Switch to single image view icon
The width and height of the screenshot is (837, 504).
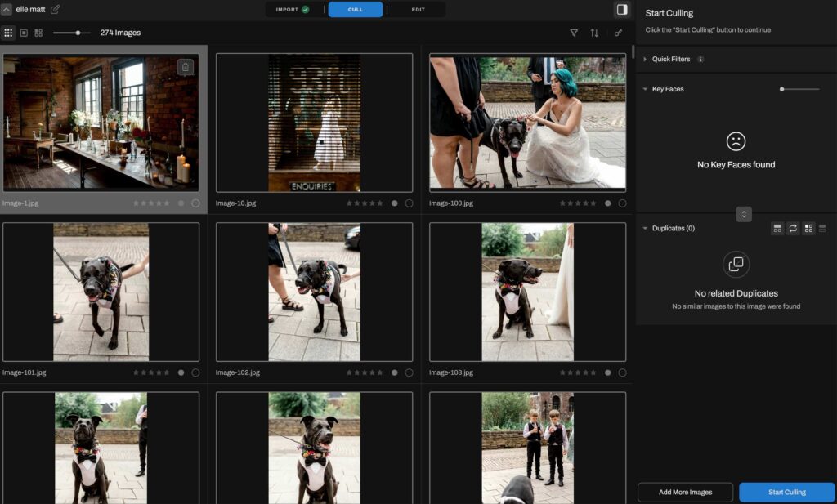(23, 33)
